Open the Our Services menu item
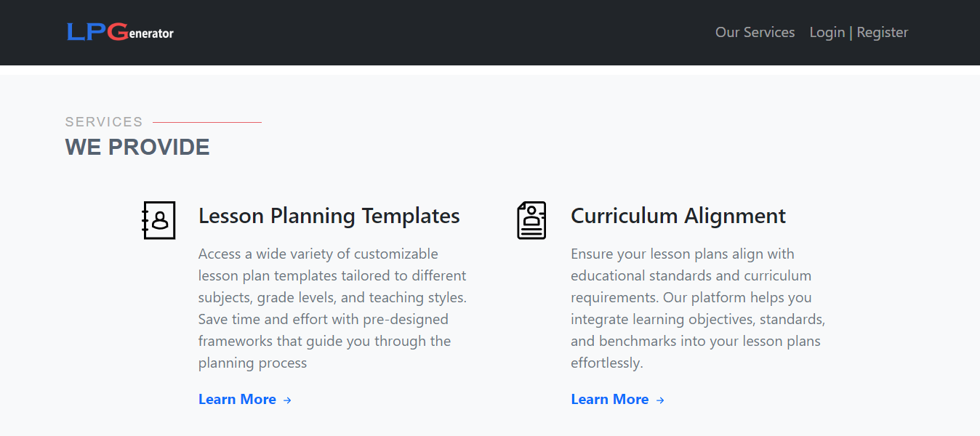Screen dimensions: 980x436 click(755, 32)
